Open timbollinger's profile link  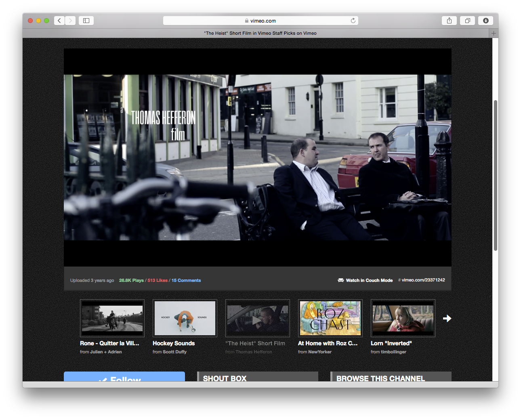coord(393,352)
